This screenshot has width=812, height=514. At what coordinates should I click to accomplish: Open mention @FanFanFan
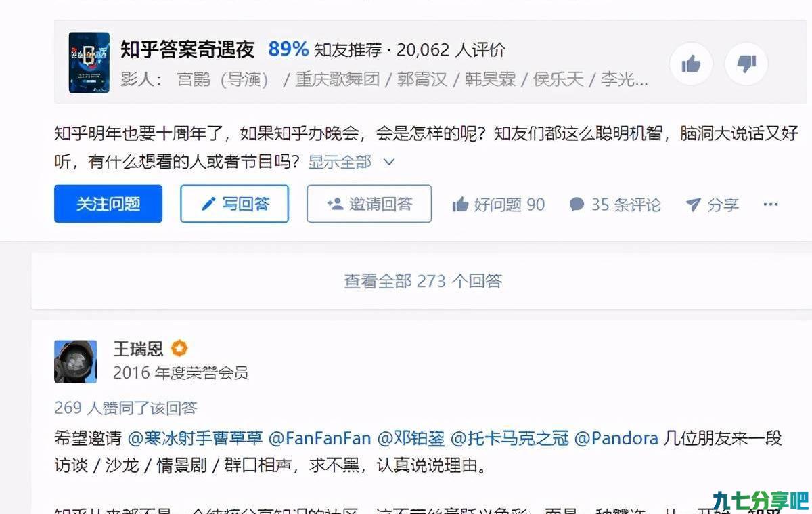point(320,438)
